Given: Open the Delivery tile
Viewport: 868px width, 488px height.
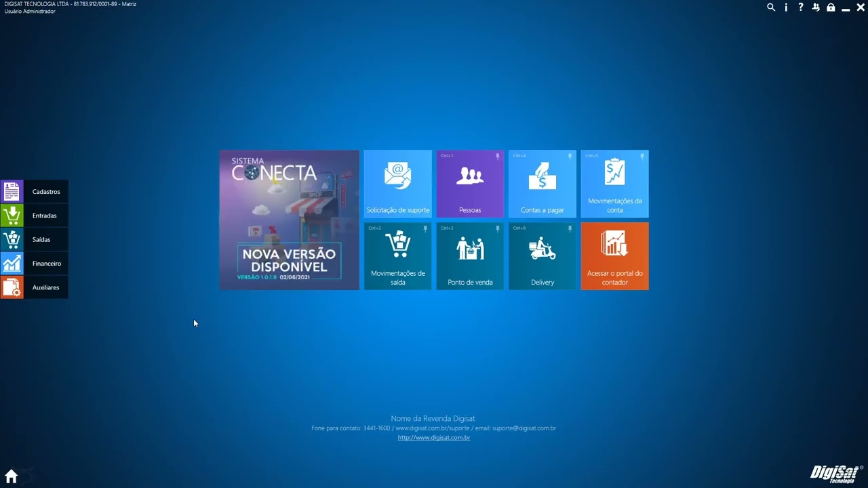Looking at the screenshot, I should pos(542,256).
